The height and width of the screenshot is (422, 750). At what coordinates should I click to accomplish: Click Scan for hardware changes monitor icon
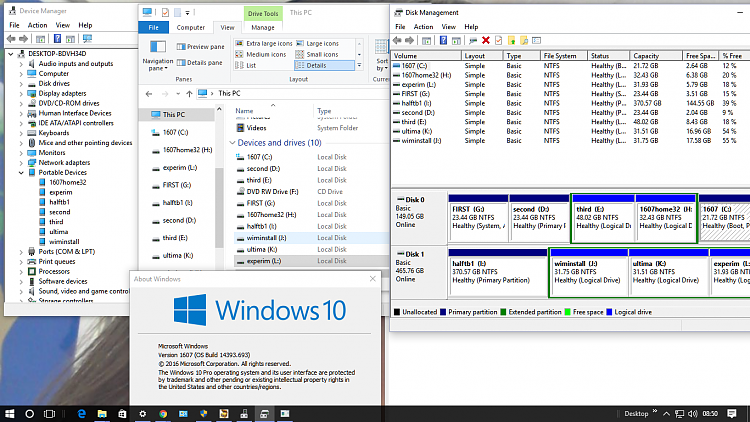point(87,39)
